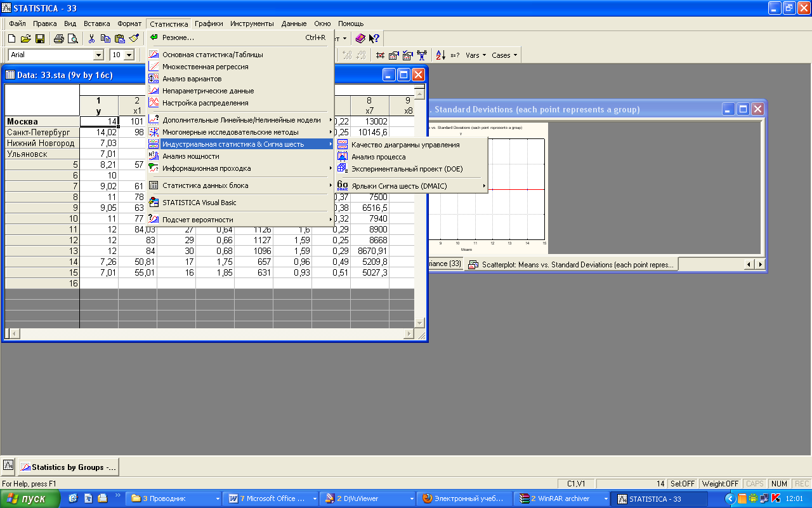Screen dimensions: 812x508
Task: Open the Помощь menu
Action: click(x=351, y=23)
